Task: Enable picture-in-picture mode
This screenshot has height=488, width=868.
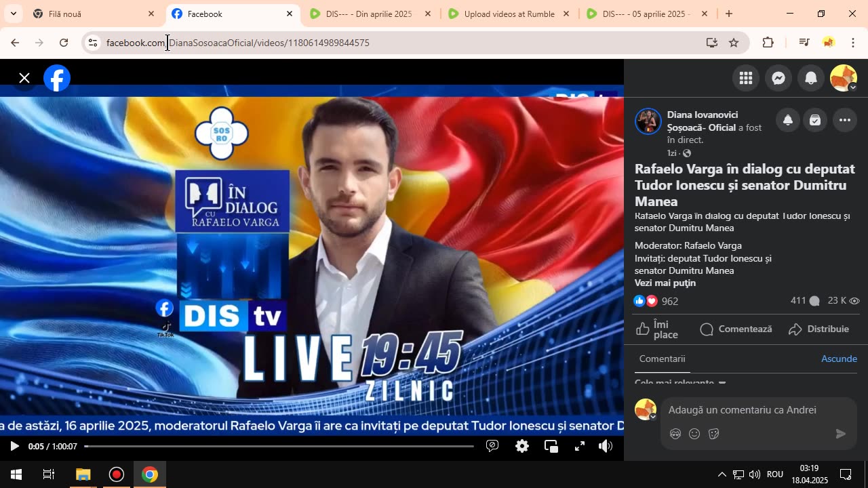Action: point(551,446)
